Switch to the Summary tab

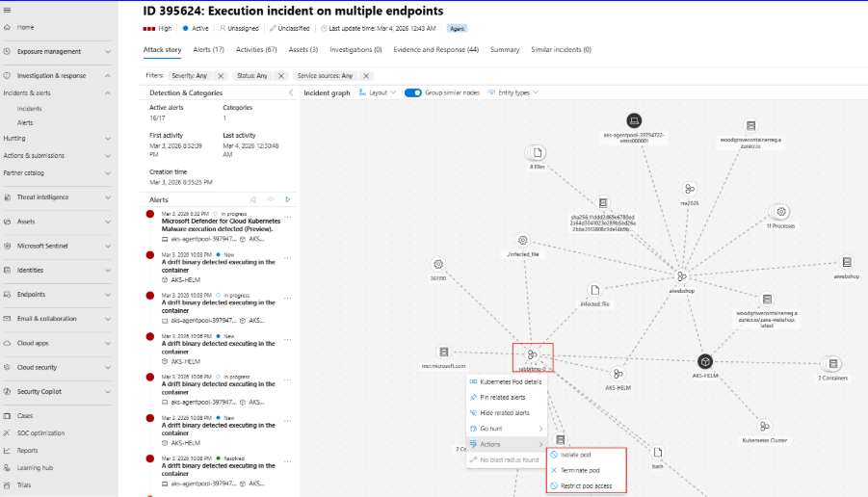[x=505, y=50]
